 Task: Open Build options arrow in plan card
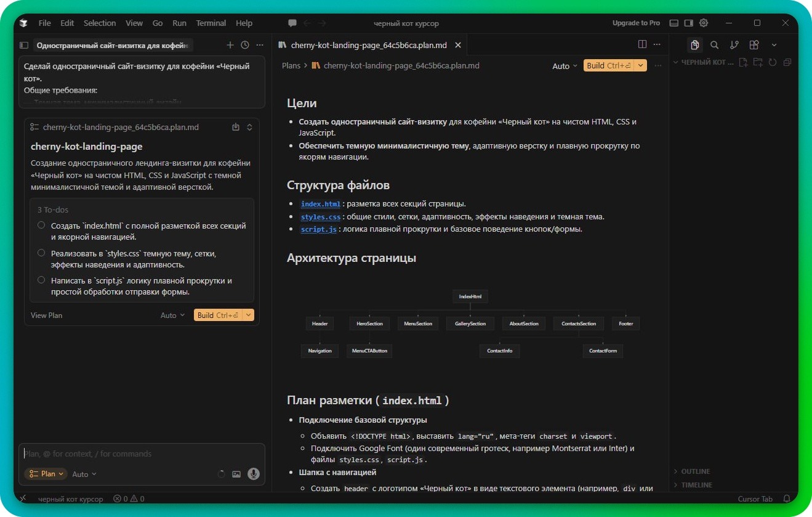click(249, 315)
